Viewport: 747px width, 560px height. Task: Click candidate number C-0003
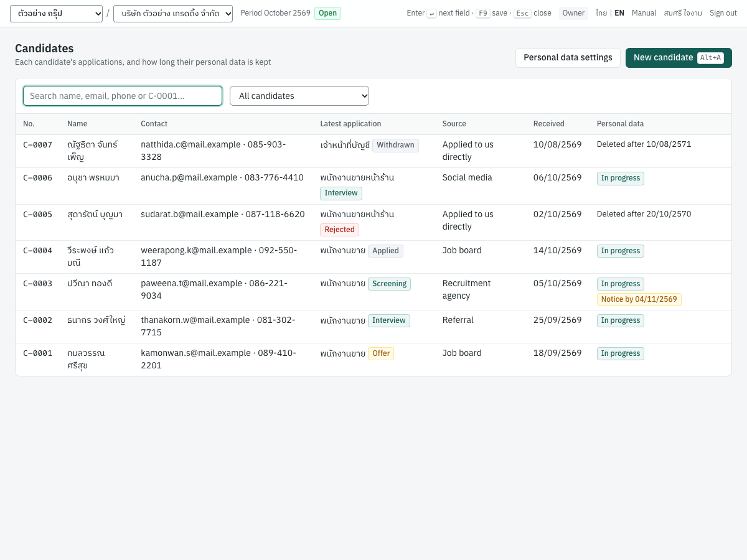[x=38, y=283]
